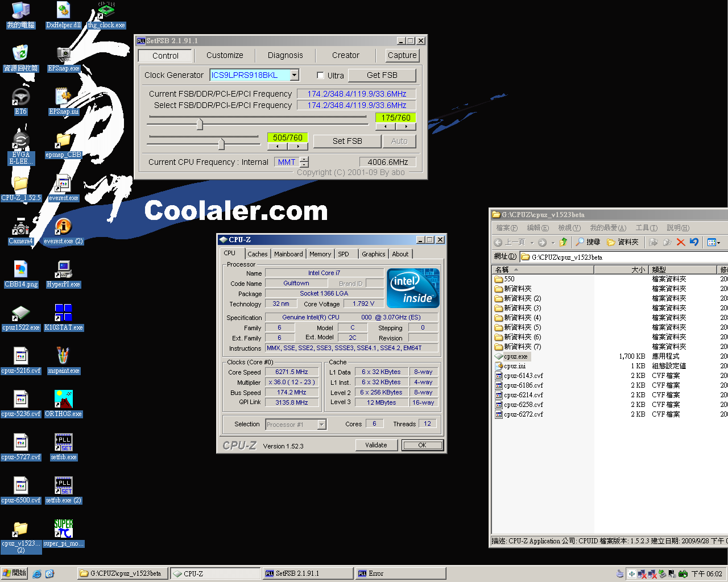Open the About tab in CPU-Z
The width and height of the screenshot is (728, 582).
400,254
